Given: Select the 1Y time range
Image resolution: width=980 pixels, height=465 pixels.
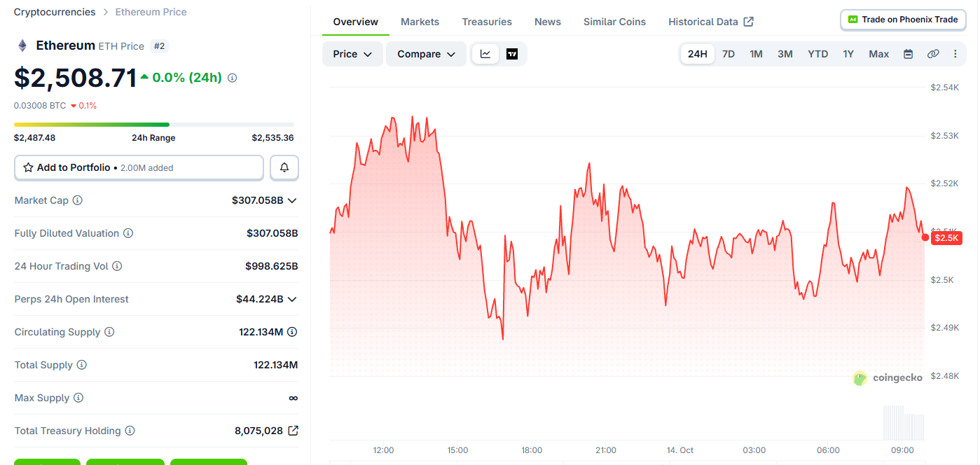Looking at the screenshot, I should [x=848, y=54].
